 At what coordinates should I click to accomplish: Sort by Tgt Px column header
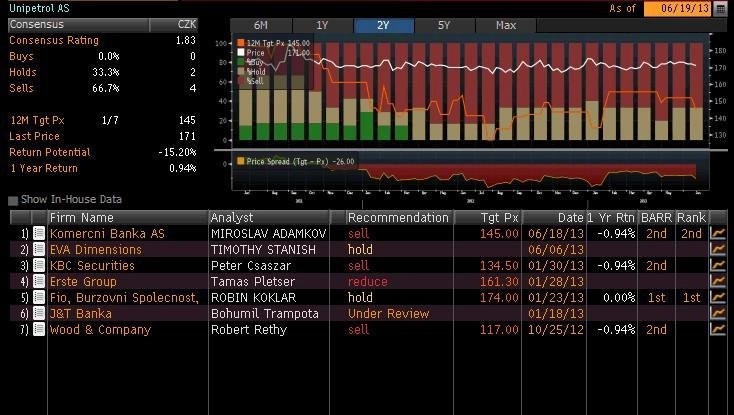(488, 218)
